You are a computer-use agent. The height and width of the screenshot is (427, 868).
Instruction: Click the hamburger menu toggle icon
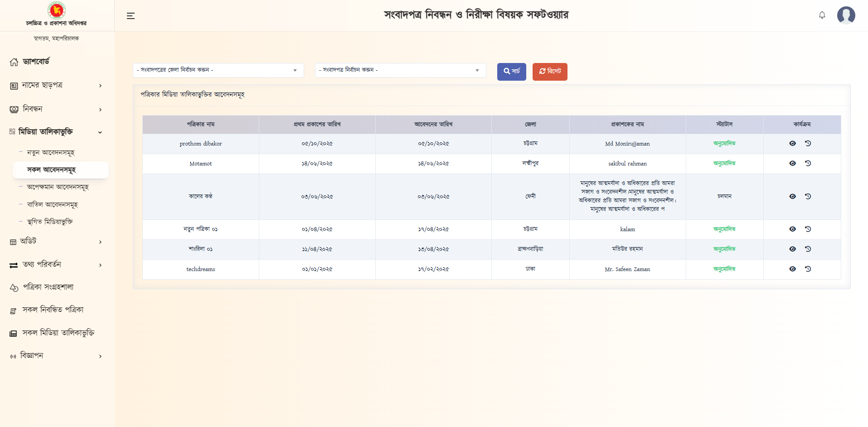[131, 16]
